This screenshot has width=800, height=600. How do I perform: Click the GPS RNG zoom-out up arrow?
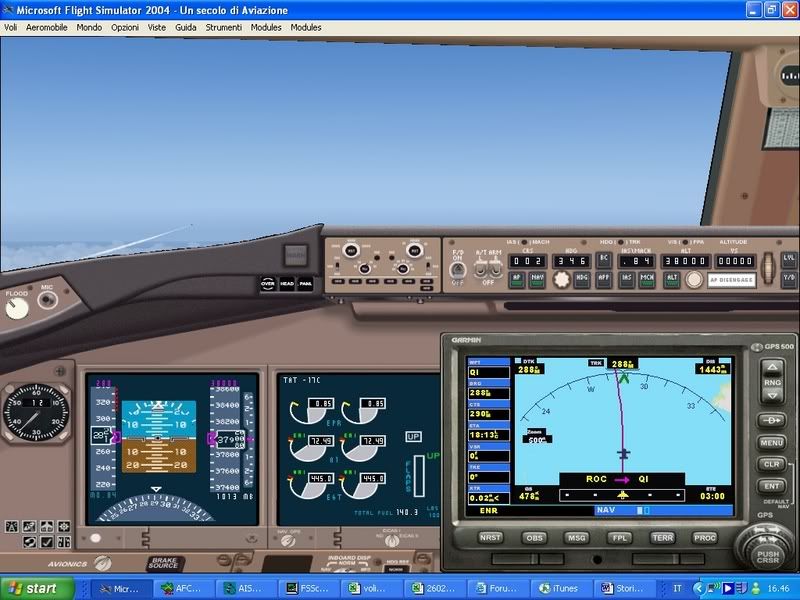pyautogui.click(x=772, y=367)
